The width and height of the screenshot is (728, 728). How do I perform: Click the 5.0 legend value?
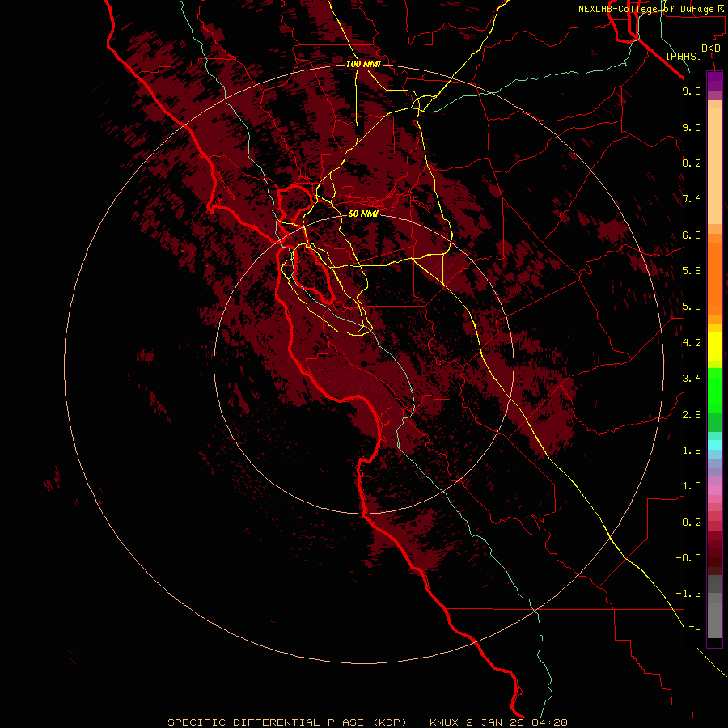[x=692, y=307]
